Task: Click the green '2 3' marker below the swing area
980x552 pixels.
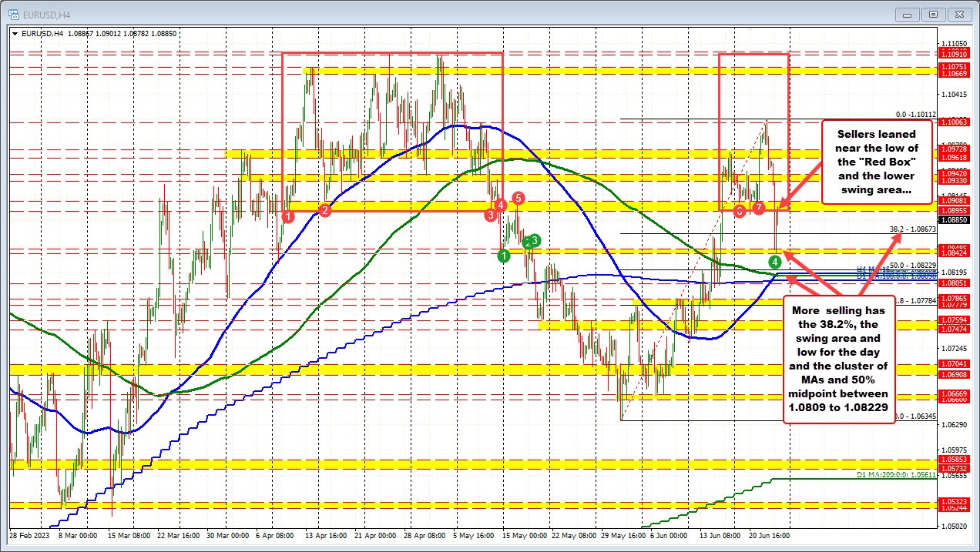Action: (532, 241)
